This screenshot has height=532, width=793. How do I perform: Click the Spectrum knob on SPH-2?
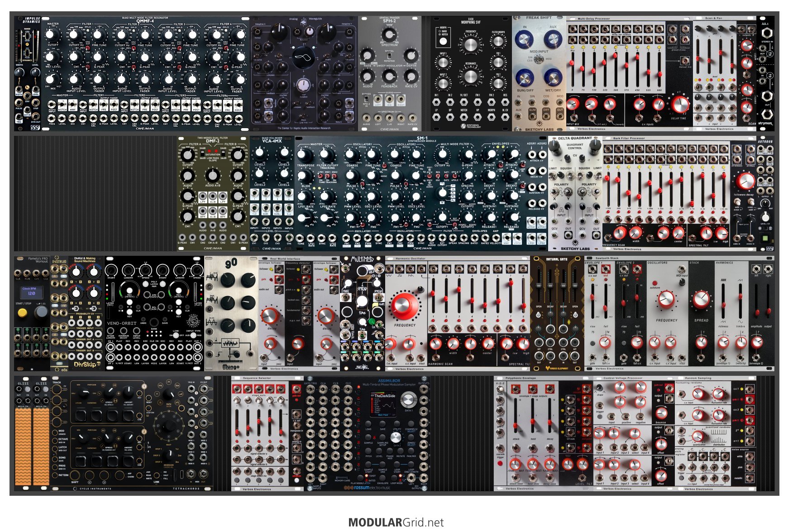(389, 34)
